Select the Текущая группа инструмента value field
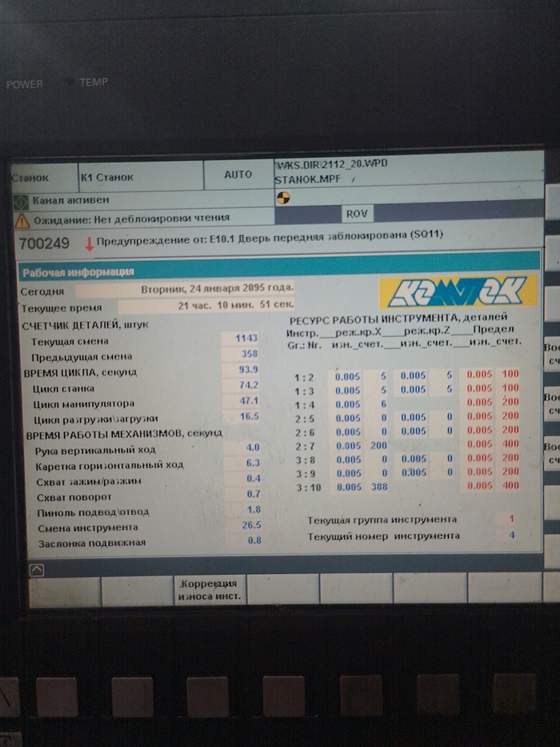This screenshot has width=560, height=747. pos(511,519)
